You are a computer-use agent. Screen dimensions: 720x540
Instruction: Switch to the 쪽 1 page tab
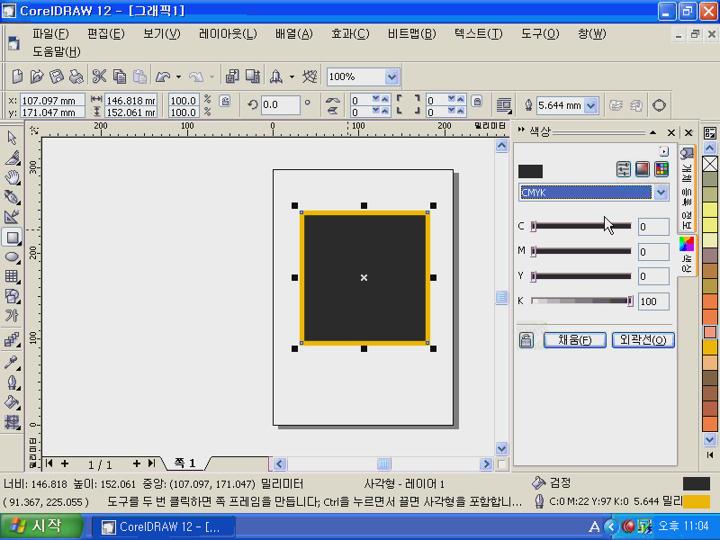[185, 463]
